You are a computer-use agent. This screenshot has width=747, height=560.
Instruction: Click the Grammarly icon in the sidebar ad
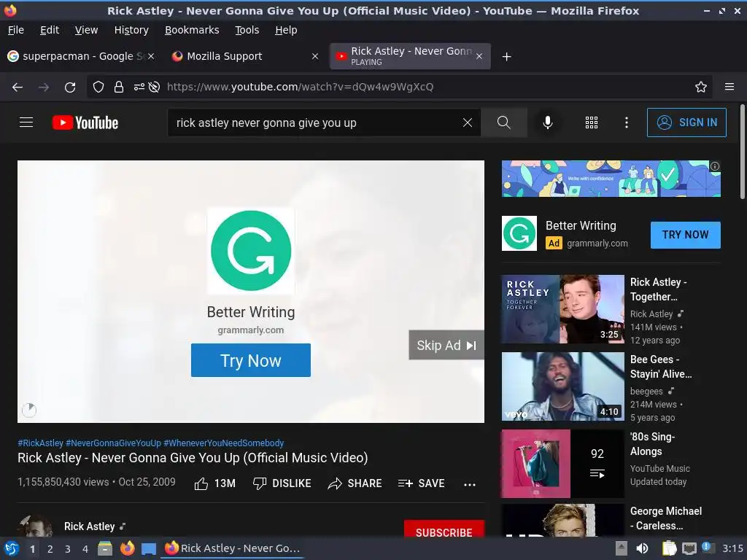tap(519, 233)
